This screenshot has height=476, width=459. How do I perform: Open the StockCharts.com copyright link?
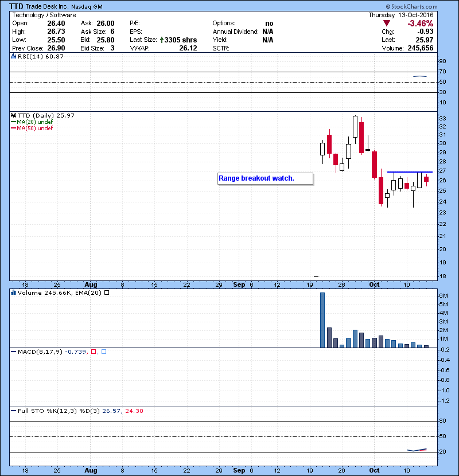pos(411,6)
